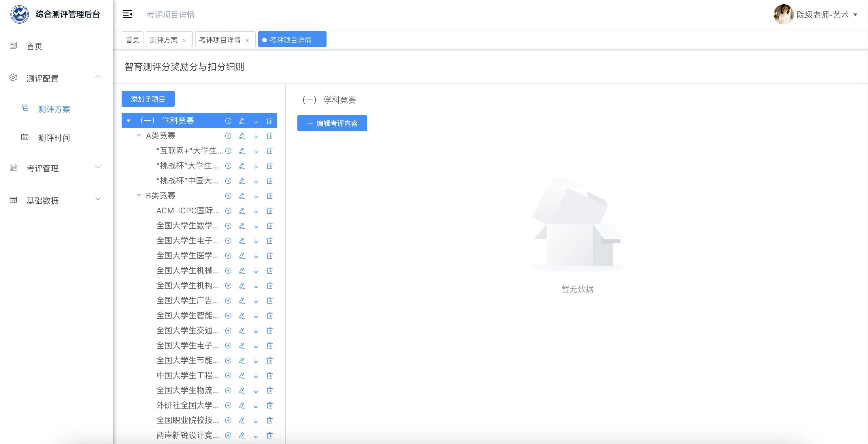Click the edit icon for the 互联网+ competition

[242, 151]
